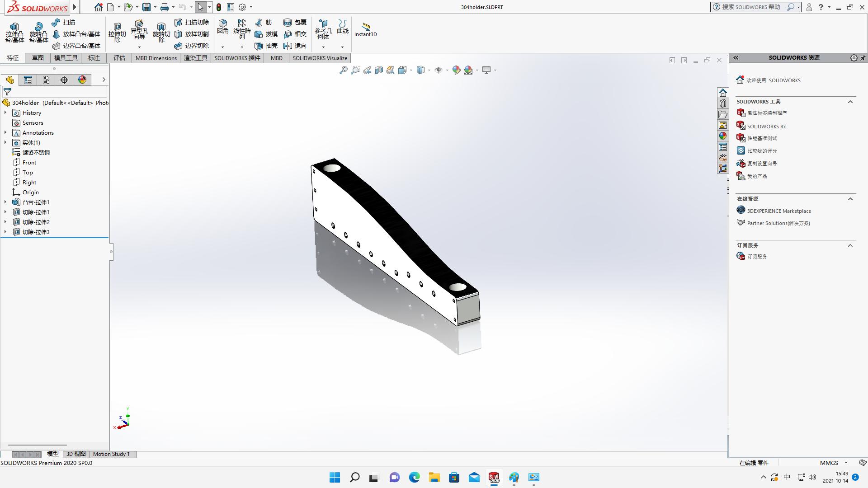Click the SOLIDWORKS help search box
The width and height of the screenshot is (868, 488).
click(755, 7)
